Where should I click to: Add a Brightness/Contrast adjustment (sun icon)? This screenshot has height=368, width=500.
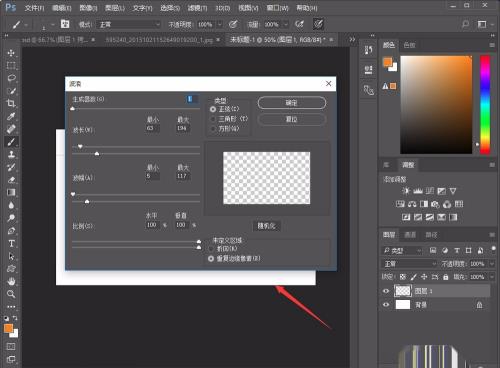point(406,191)
